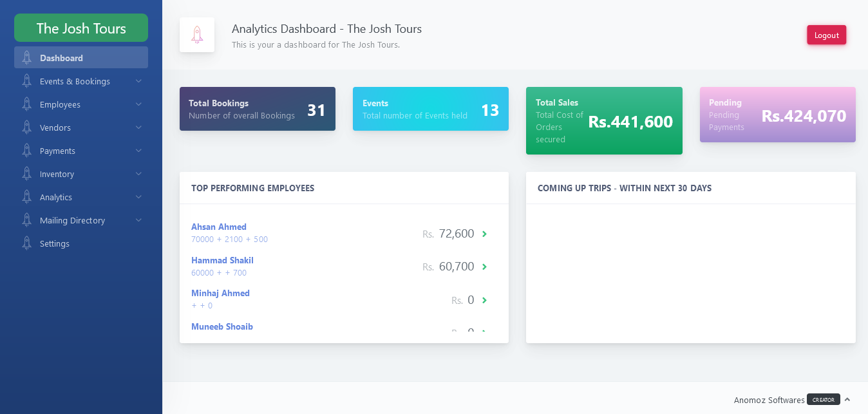Click the rocket icon beside Dashboard
868x414 pixels.
tap(26, 58)
